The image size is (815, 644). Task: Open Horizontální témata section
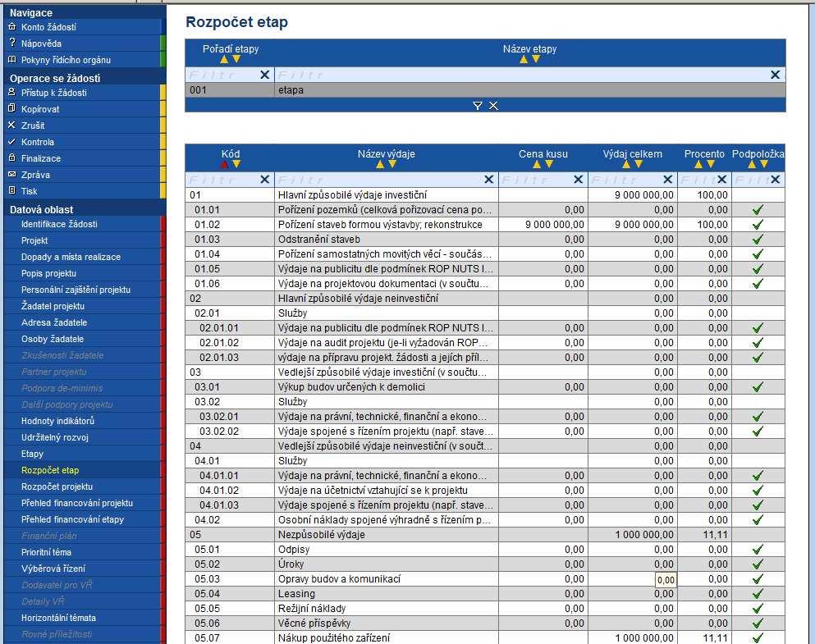click(59, 618)
